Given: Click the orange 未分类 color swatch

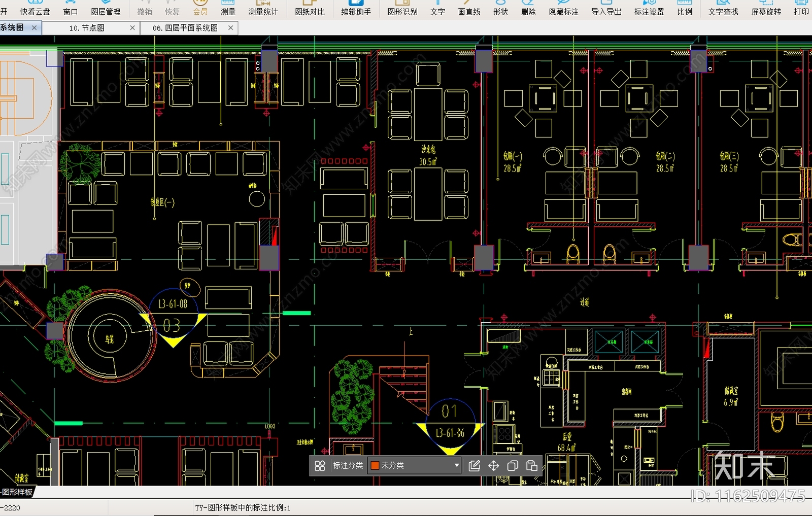Looking at the screenshot, I should pos(375,465).
